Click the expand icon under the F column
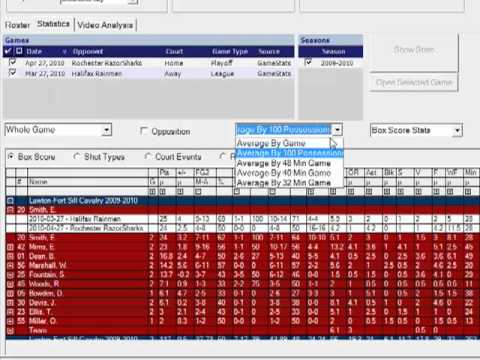This screenshot has width=480, height=360. 436,192
